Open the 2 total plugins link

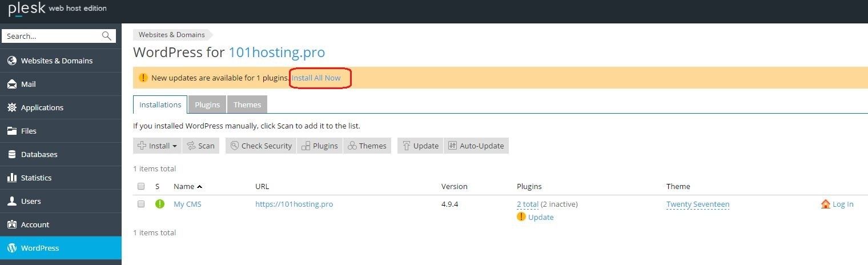528,204
